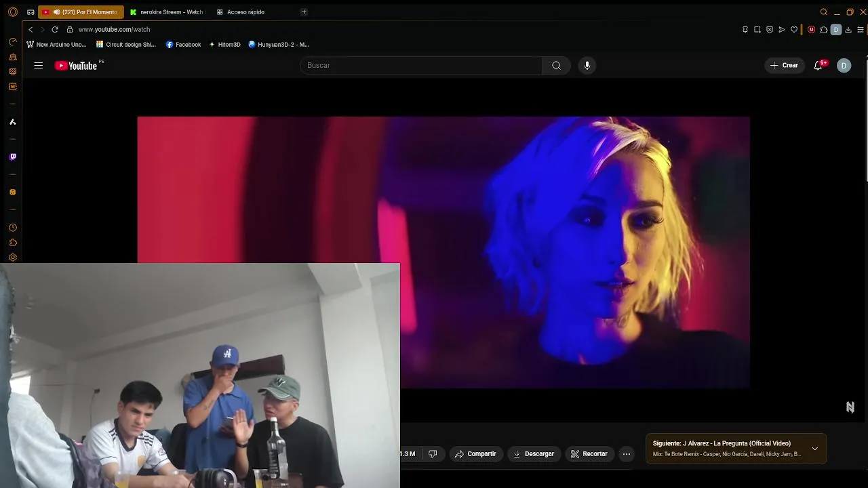Pin address bar with pin icon
This screenshot has height=488, width=868.
745,30
